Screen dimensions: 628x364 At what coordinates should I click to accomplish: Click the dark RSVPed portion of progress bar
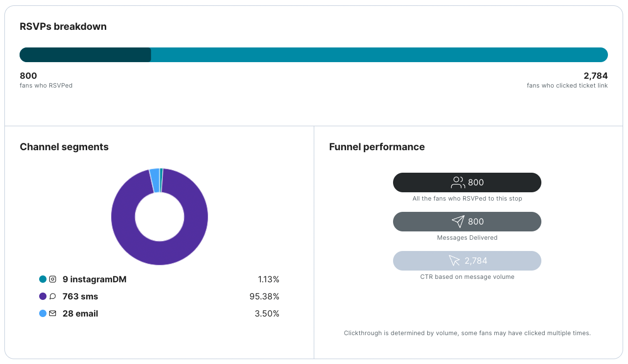85,55
